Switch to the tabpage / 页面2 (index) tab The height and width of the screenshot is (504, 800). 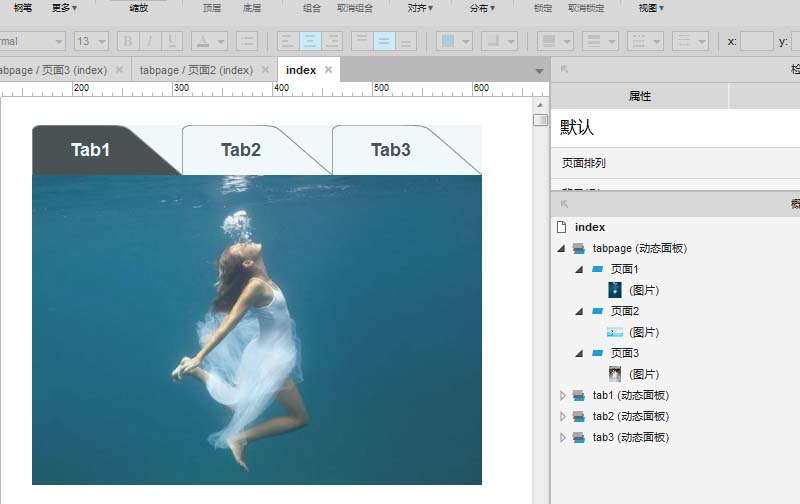click(x=195, y=70)
